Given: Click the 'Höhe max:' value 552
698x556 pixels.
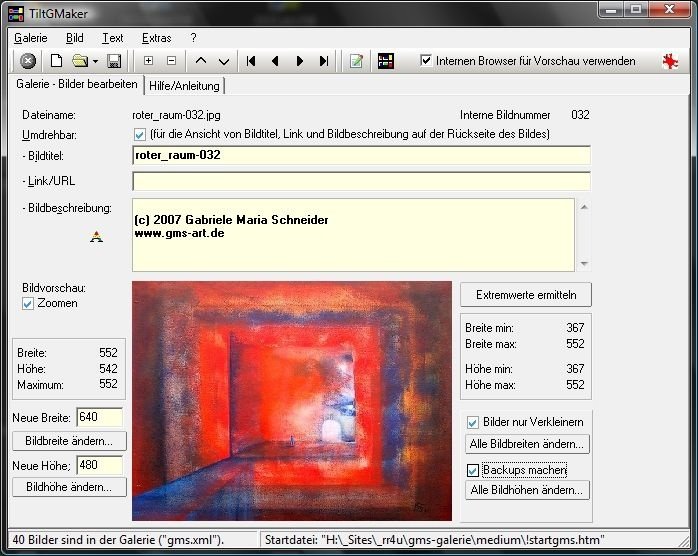Looking at the screenshot, I should [x=575, y=385].
